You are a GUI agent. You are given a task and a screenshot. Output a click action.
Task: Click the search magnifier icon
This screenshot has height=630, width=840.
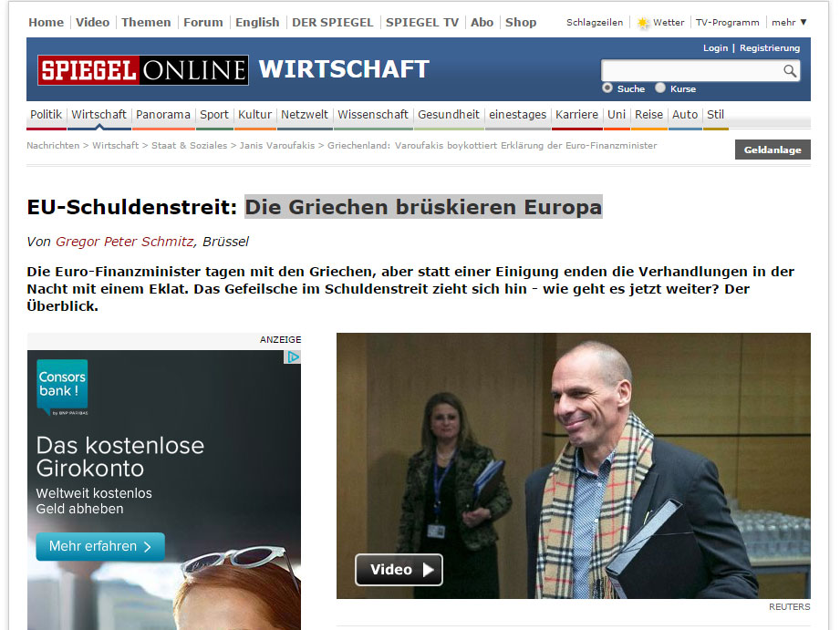(x=790, y=71)
